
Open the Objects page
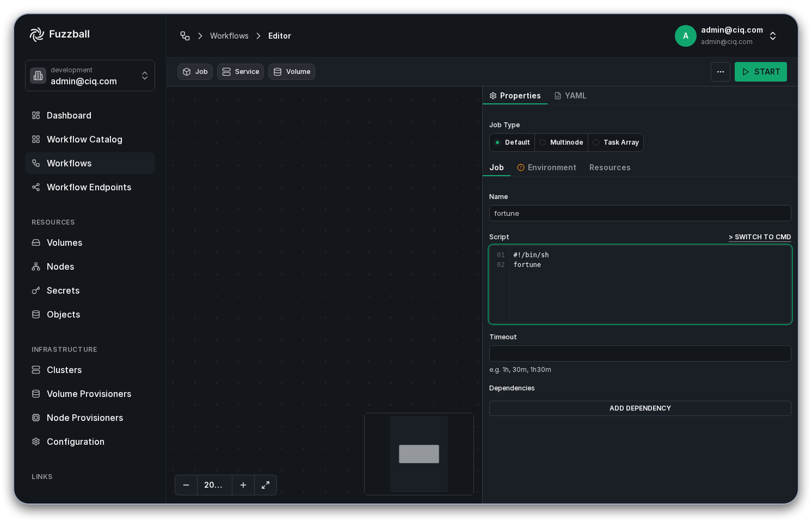[90, 314]
